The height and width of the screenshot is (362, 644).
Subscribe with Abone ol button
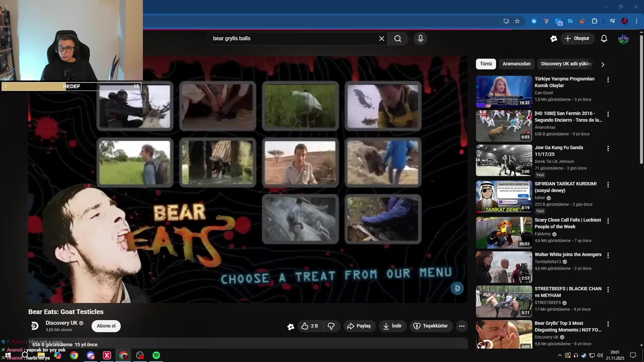(106, 326)
